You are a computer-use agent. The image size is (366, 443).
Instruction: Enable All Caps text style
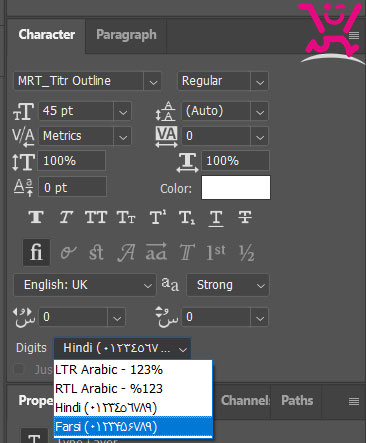pos(96,217)
